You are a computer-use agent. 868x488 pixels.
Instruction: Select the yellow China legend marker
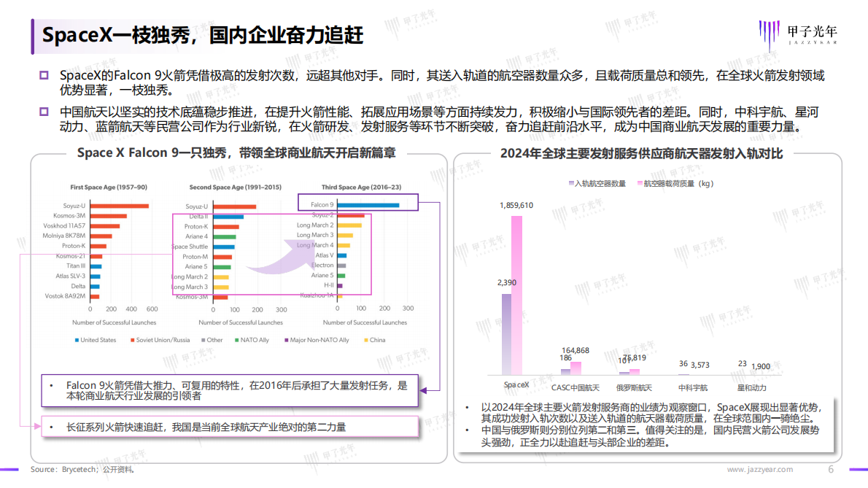click(x=365, y=340)
